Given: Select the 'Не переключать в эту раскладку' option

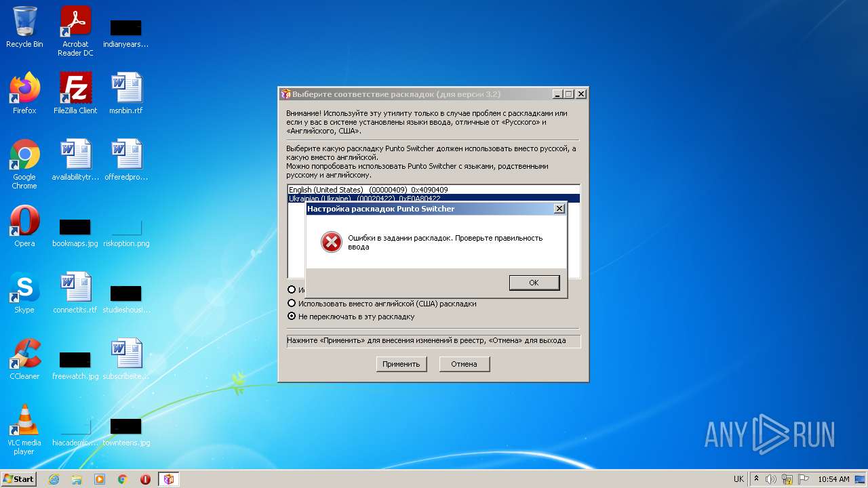Looking at the screenshot, I should pos(351,317).
